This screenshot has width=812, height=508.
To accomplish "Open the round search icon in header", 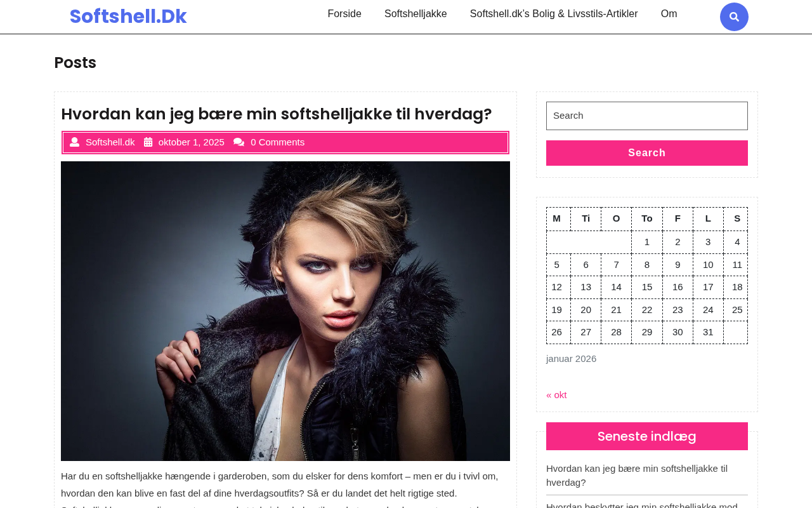I will (734, 17).
